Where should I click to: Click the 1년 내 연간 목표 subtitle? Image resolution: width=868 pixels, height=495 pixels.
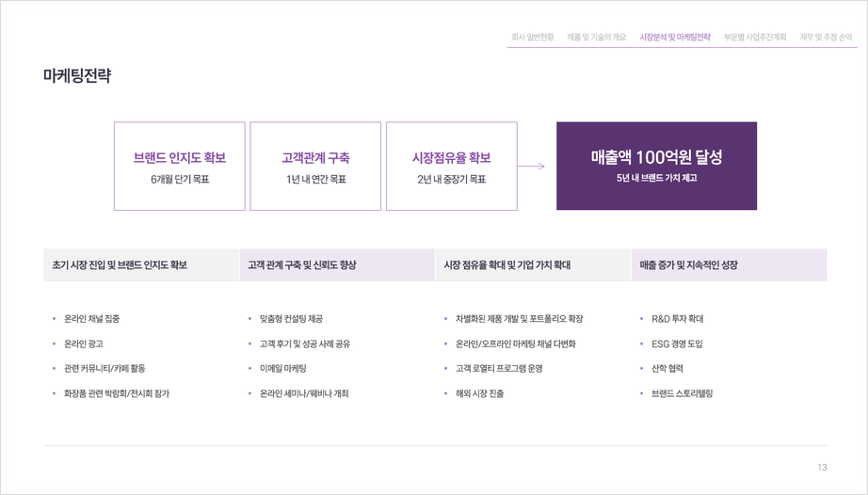tap(316, 179)
